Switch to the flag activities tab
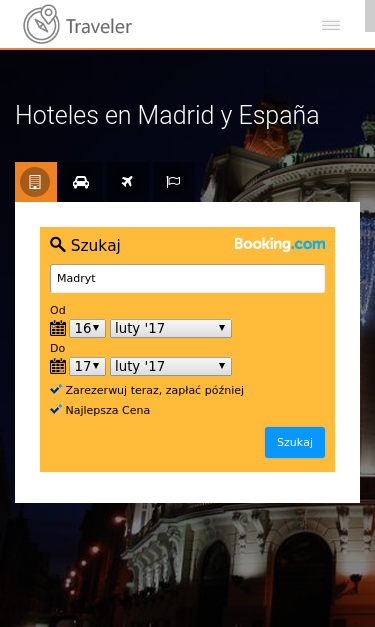The width and height of the screenshot is (375, 627). (173, 182)
